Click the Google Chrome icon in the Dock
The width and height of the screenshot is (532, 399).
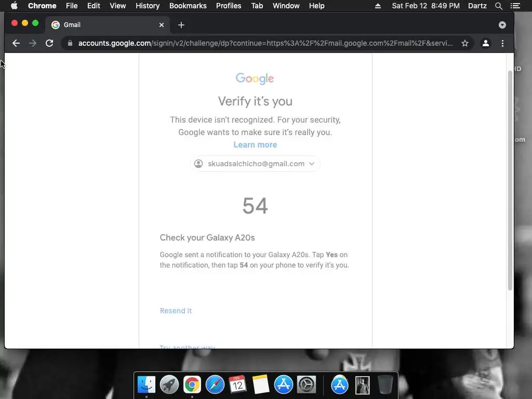click(x=192, y=385)
